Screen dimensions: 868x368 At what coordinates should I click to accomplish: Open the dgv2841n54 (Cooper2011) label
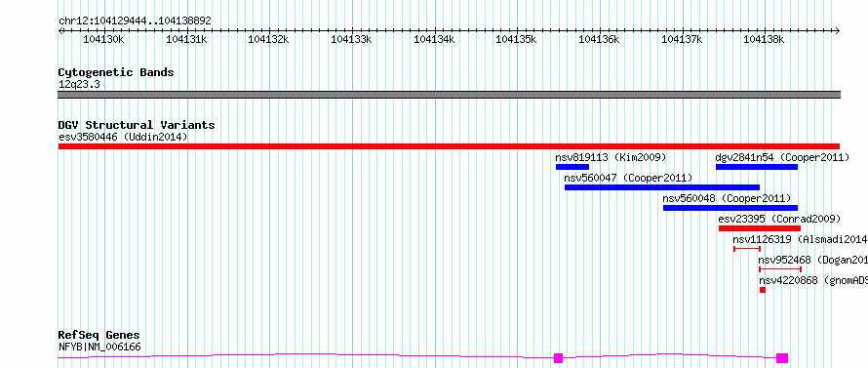click(782, 157)
